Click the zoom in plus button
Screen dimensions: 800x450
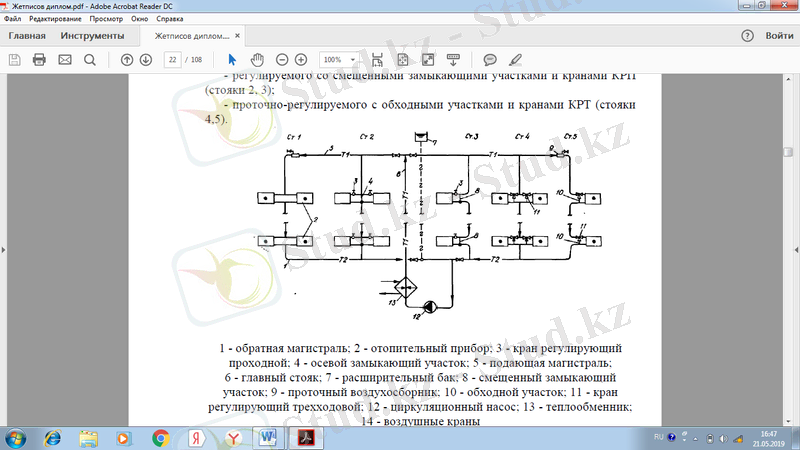point(301,60)
